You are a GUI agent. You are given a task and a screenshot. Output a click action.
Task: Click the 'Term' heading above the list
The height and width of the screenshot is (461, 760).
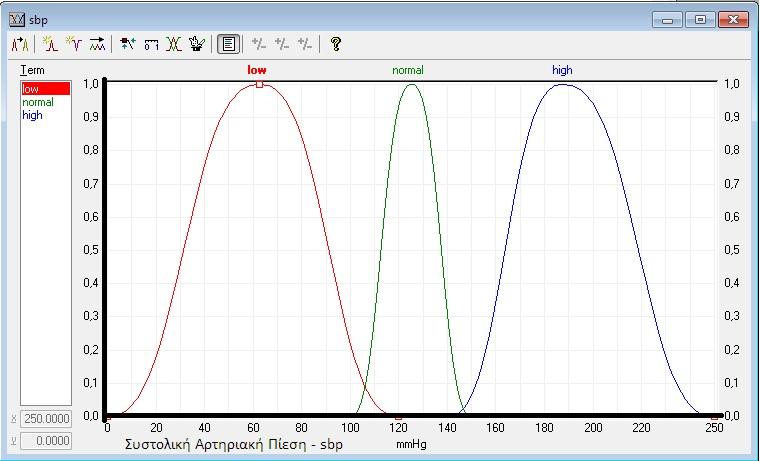click(x=32, y=70)
